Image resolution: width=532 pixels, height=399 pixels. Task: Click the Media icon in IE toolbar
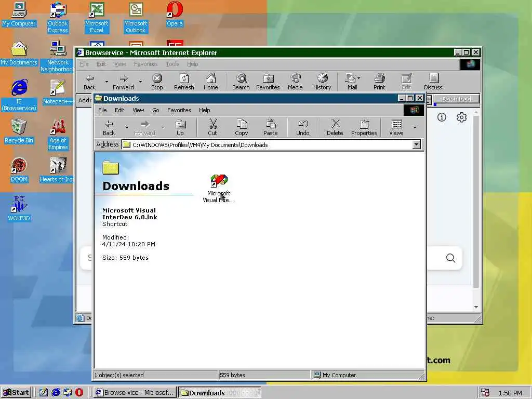point(295,82)
